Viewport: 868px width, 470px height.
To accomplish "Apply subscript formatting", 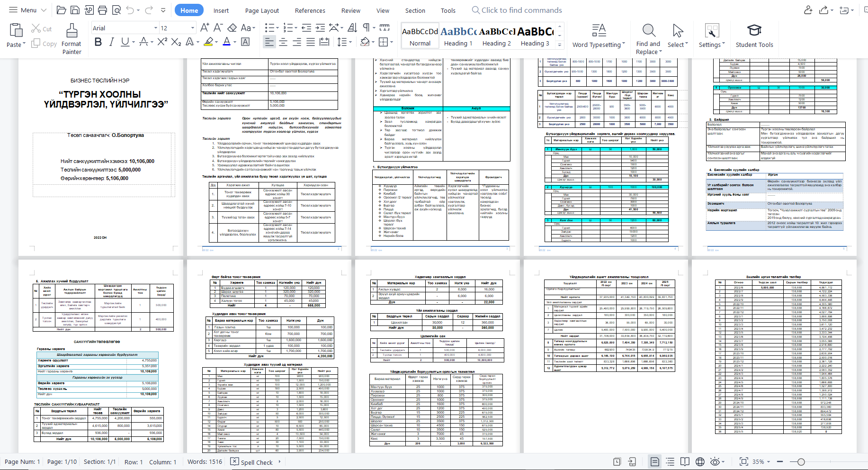I will (x=176, y=42).
